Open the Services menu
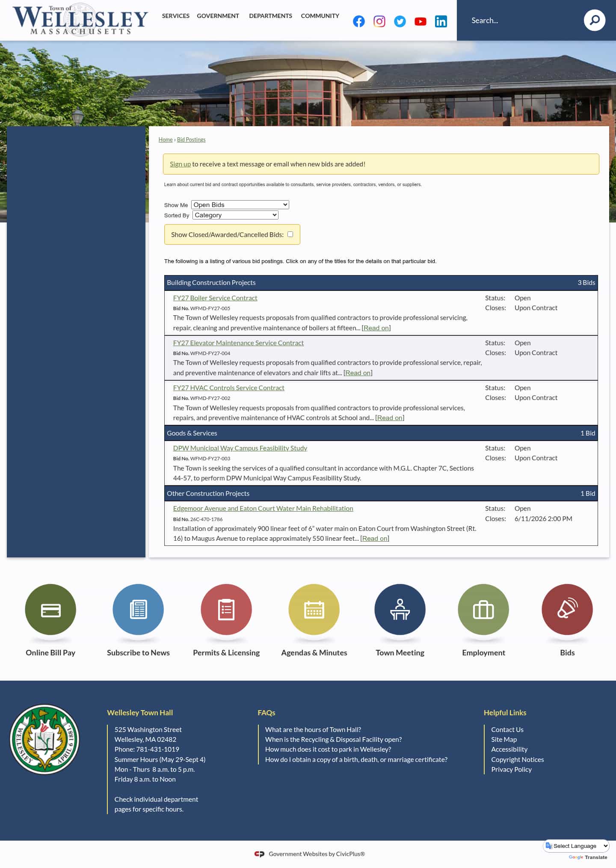The height and width of the screenshot is (868, 616). click(175, 16)
